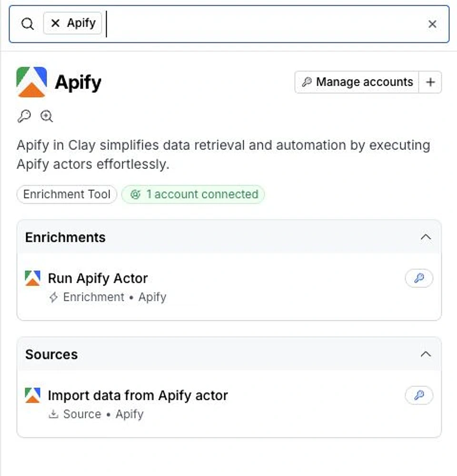Add a new account with plus button

click(x=430, y=82)
